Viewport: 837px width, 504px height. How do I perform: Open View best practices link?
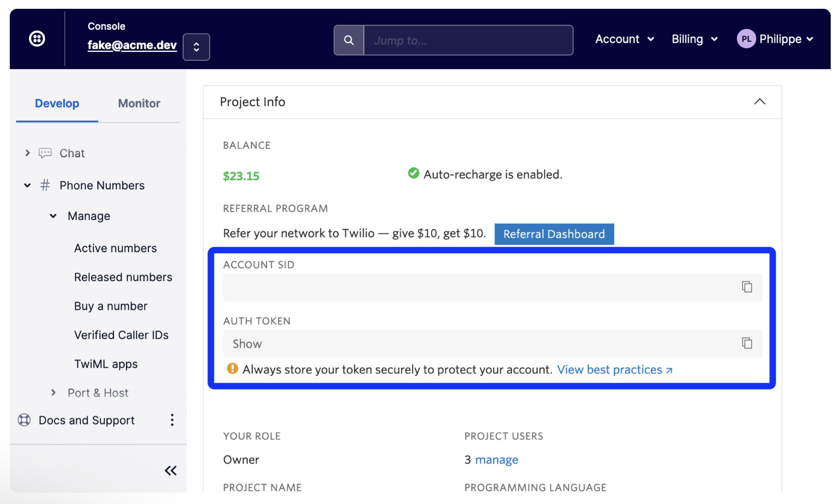click(615, 369)
